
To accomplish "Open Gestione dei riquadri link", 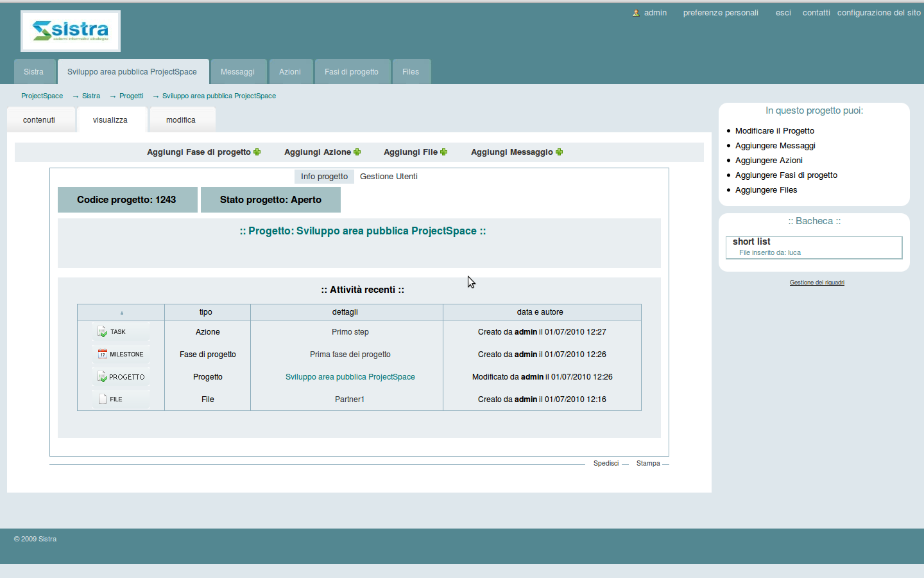I will tap(817, 283).
